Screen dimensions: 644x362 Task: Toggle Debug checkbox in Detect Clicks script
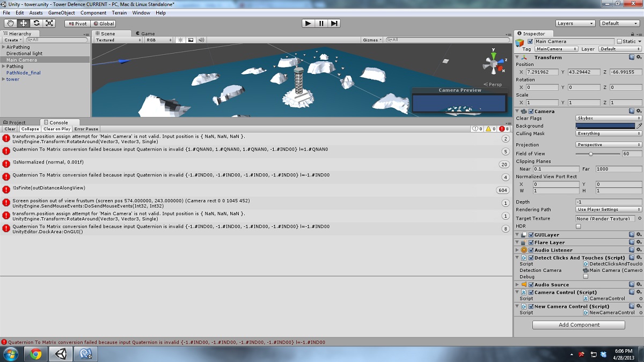pyautogui.click(x=586, y=277)
